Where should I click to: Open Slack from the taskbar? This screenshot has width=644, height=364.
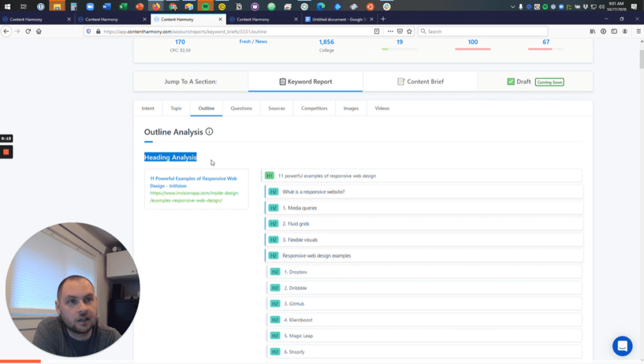tap(387, 6)
